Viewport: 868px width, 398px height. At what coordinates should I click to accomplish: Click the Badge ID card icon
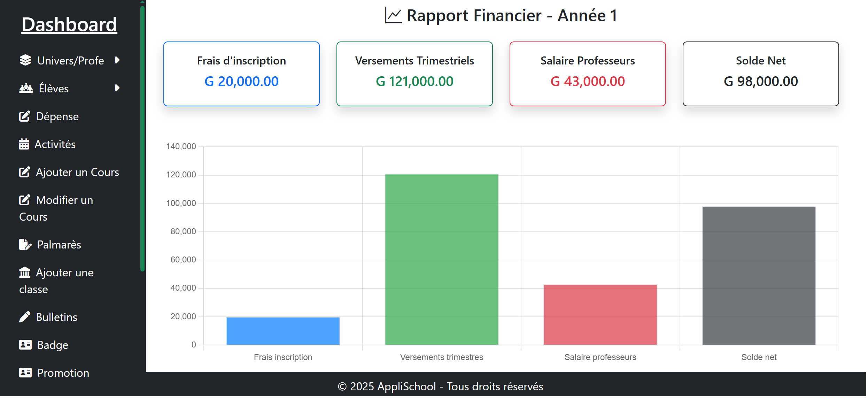pyautogui.click(x=25, y=345)
